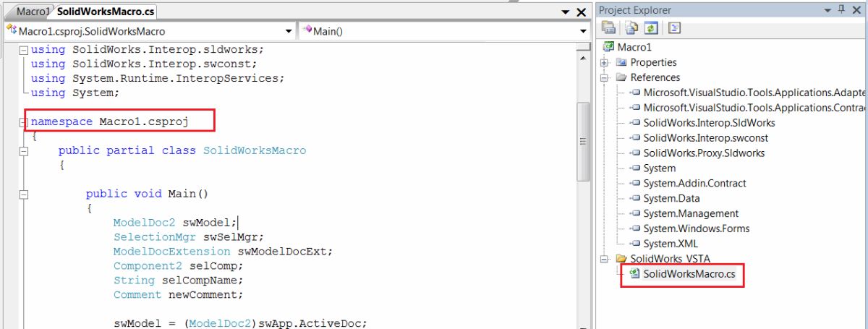Expand the Properties tree node
Image resolution: width=868 pixels, height=329 pixels.
pyautogui.click(x=605, y=62)
